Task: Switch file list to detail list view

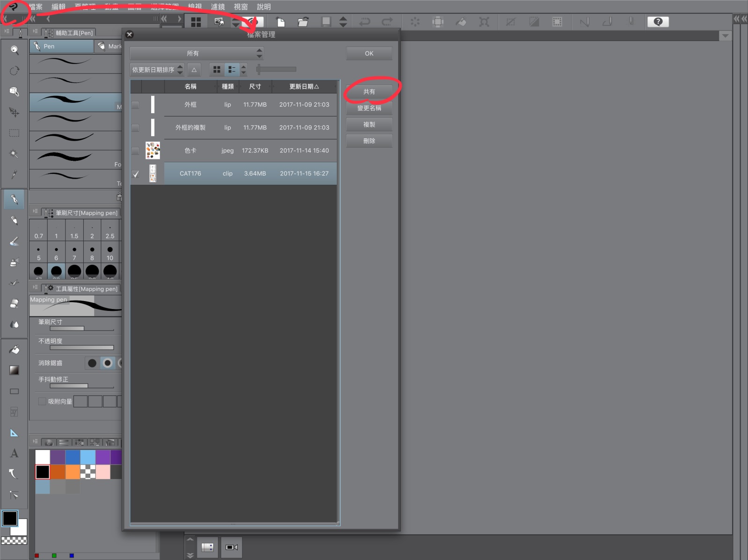Action: pos(232,70)
